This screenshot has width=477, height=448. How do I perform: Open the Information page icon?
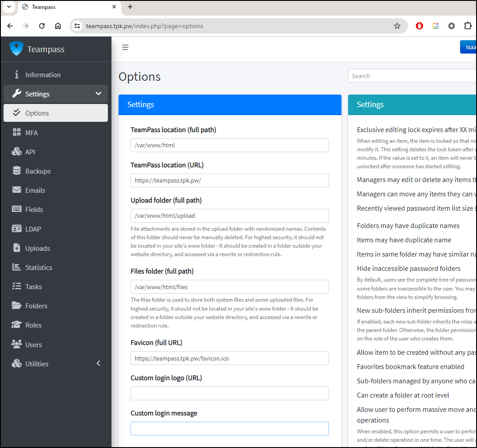click(16, 75)
